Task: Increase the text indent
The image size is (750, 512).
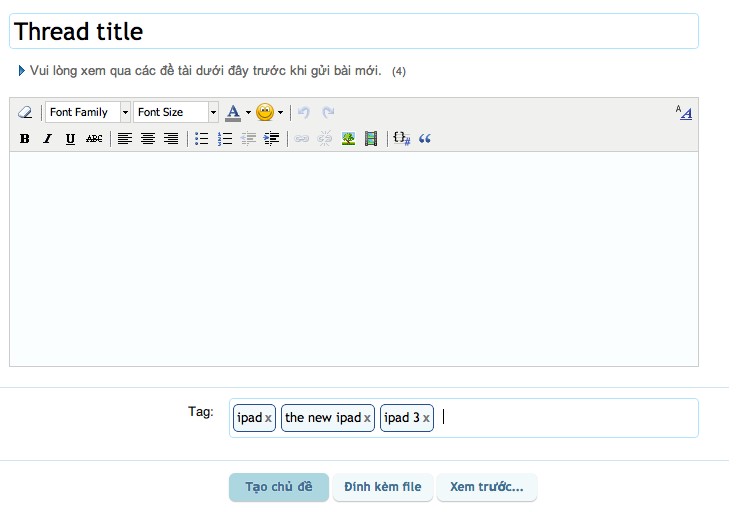Action: 271,139
